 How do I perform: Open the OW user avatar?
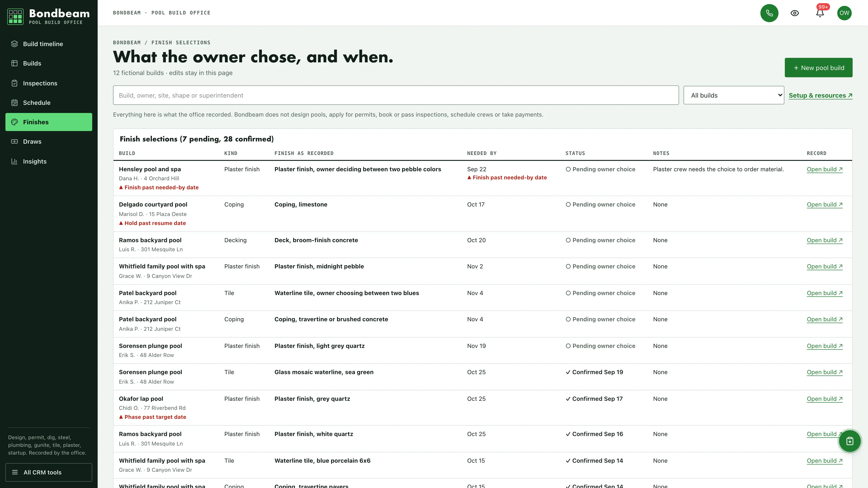[844, 13]
